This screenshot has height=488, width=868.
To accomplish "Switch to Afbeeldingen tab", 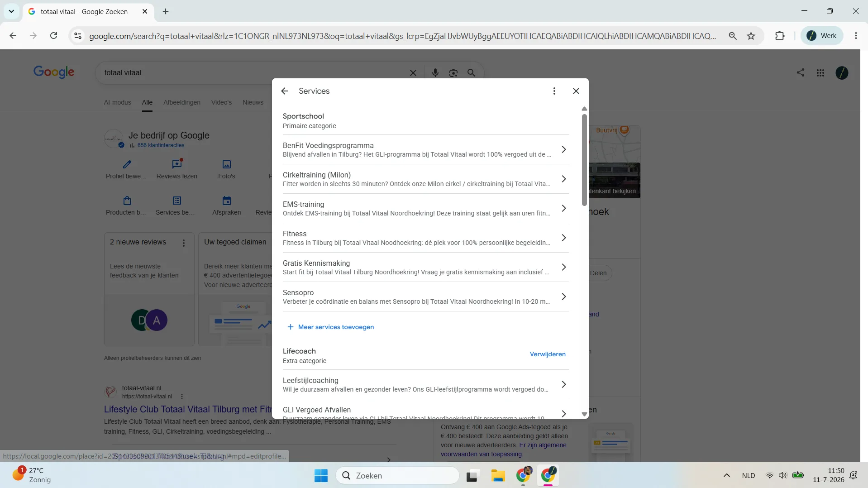I will click(x=182, y=102).
